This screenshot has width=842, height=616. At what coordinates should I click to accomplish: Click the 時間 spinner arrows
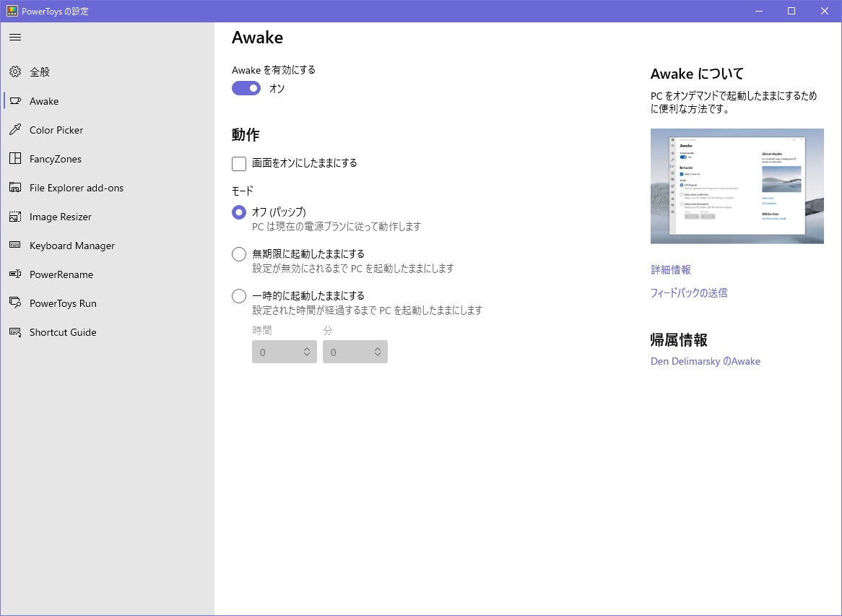point(307,352)
